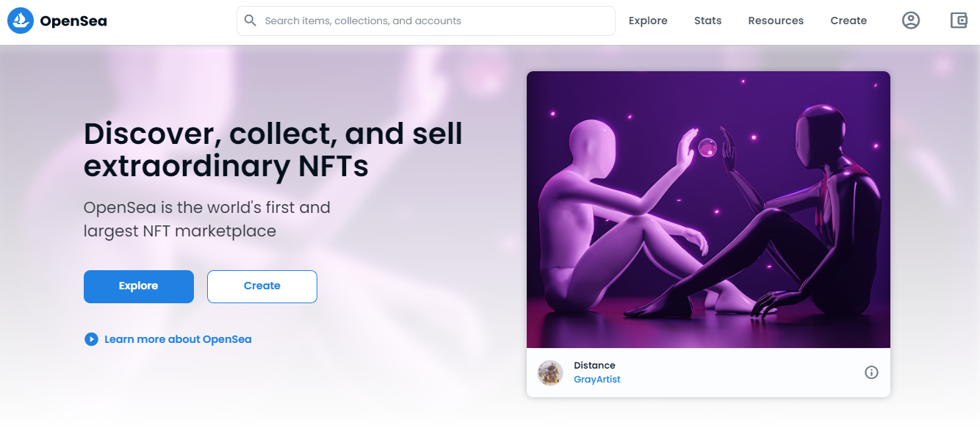Image resolution: width=980 pixels, height=442 pixels.
Task: Show info via the featured card info icon
Action: [871, 372]
